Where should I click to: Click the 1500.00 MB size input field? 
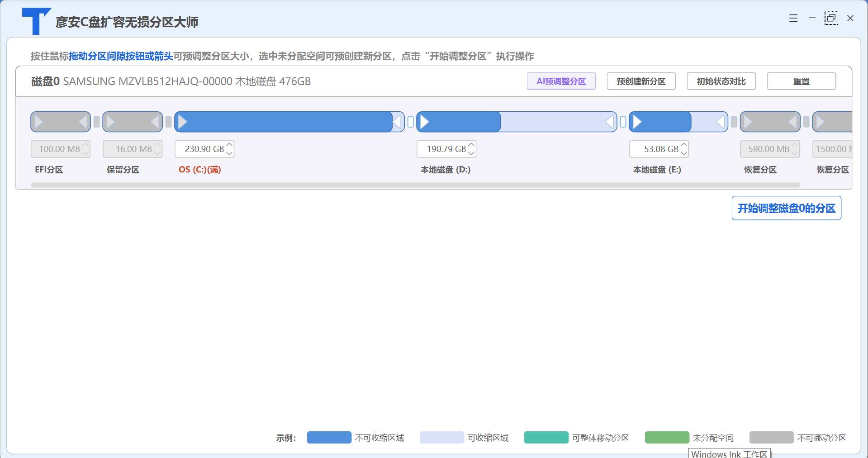[x=832, y=149]
